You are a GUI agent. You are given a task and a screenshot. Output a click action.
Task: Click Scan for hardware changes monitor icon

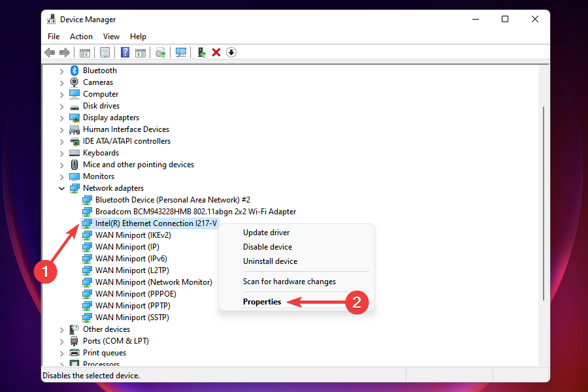[181, 52]
